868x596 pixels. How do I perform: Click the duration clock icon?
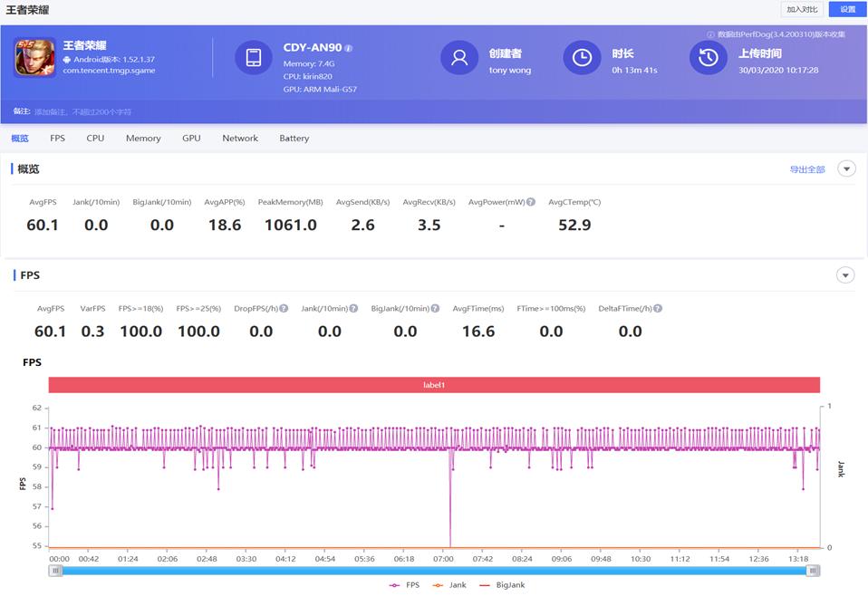(582, 58)
